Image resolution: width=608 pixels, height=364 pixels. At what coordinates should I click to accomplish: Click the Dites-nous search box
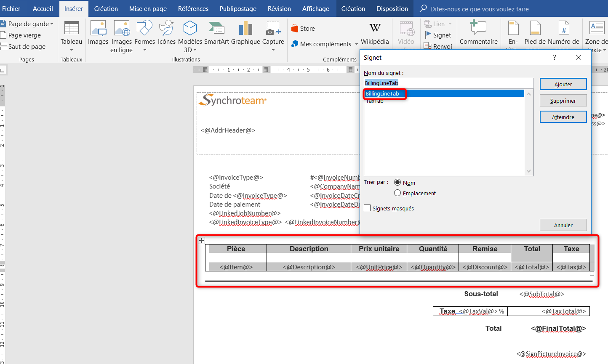click(479, 9)
